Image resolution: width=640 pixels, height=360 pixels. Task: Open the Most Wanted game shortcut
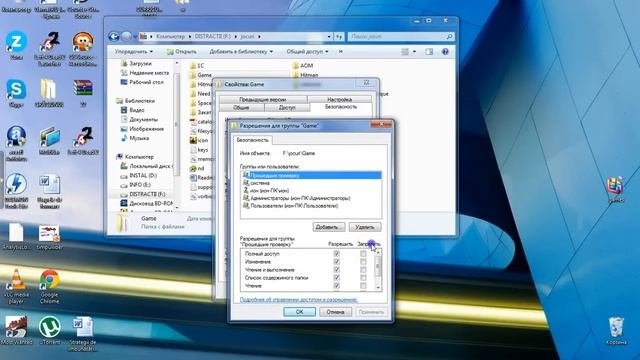tap(16, 330)
